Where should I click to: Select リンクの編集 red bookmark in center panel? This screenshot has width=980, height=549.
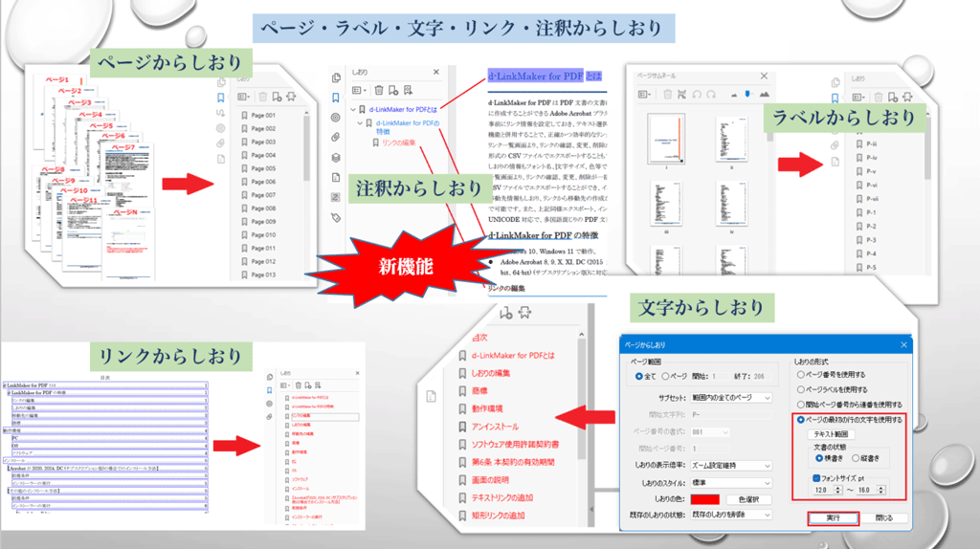click(x=399, y=143)
